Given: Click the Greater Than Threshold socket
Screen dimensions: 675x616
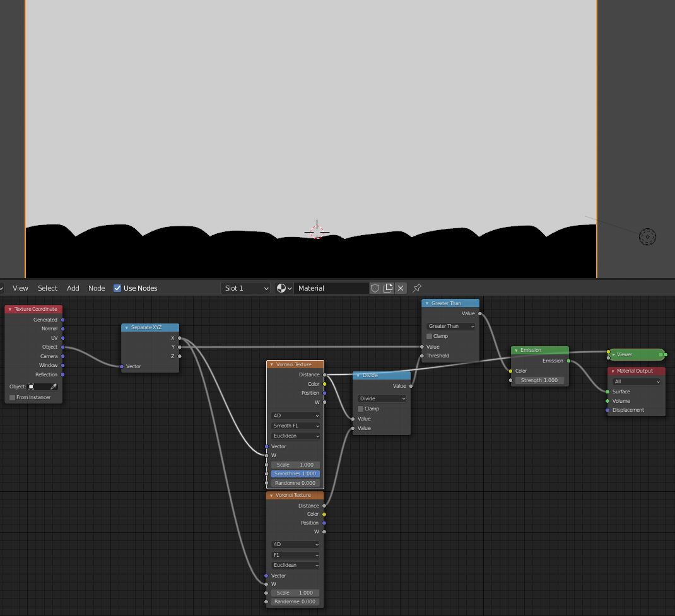Looking at the screenshot, I should (422, 356).
